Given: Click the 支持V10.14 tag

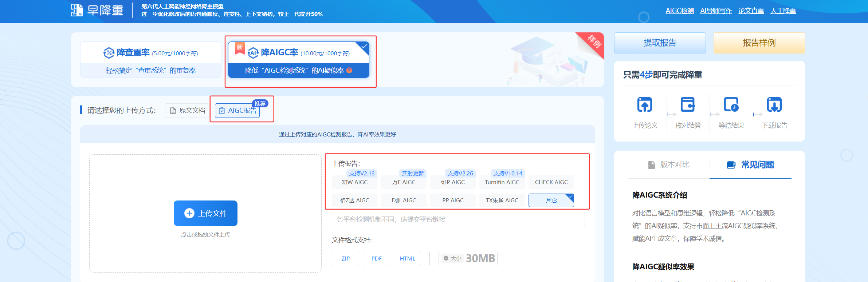Looking at the screenshot, I should [508, 174].
